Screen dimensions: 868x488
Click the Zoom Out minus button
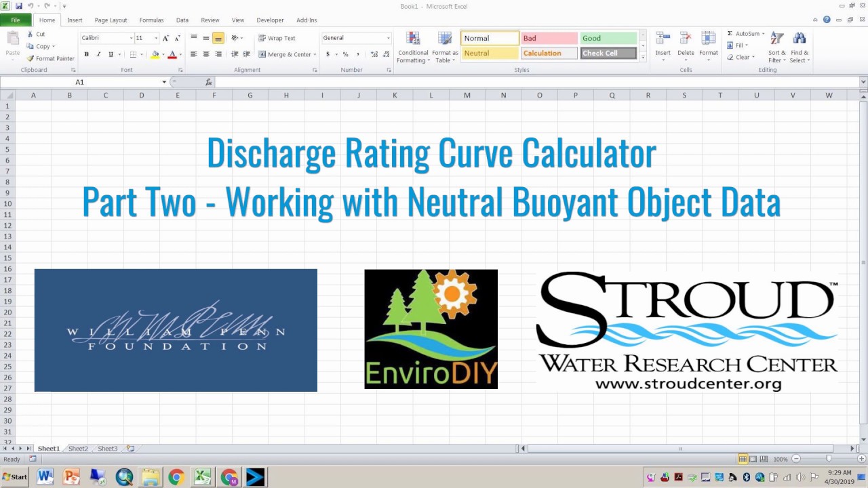[x=796, y=459]
